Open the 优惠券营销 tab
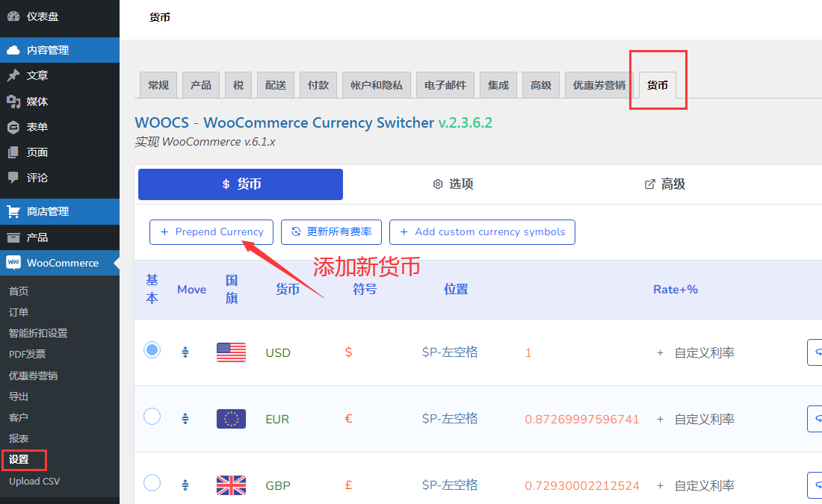The image size is (822, 504). [x=599, y=85]
